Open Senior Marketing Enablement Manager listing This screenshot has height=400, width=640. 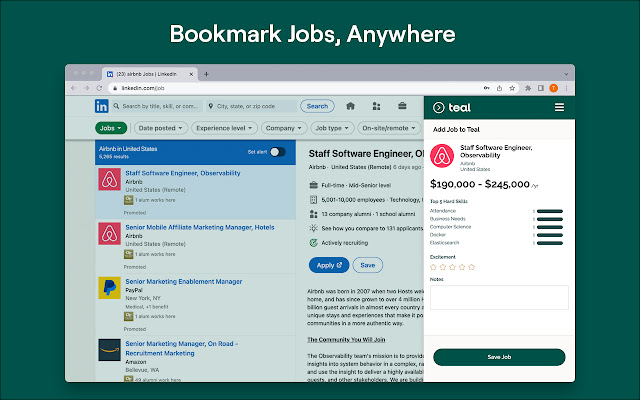pos(184,282)
